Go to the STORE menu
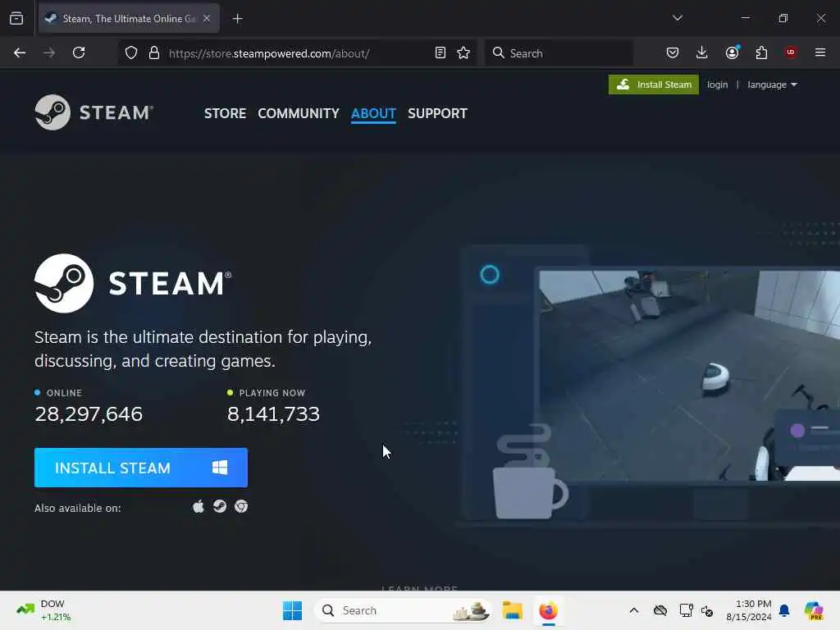 (225, 113)
